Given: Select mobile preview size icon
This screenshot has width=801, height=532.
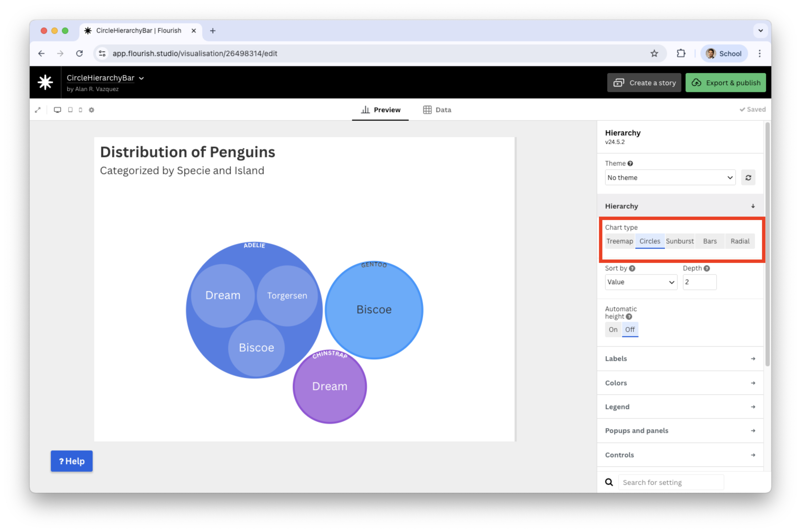Looking at the screenshot, I should click(x=80, y=110).
